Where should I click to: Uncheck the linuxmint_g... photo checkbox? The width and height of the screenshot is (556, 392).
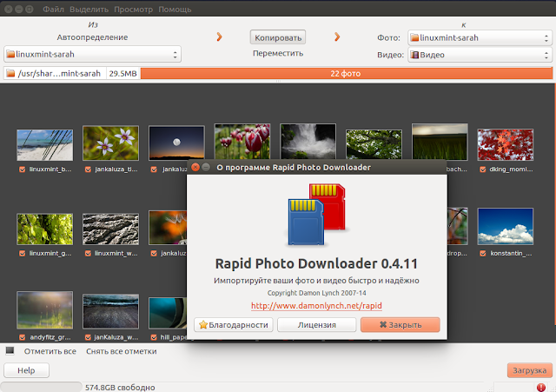coord(23,253)
